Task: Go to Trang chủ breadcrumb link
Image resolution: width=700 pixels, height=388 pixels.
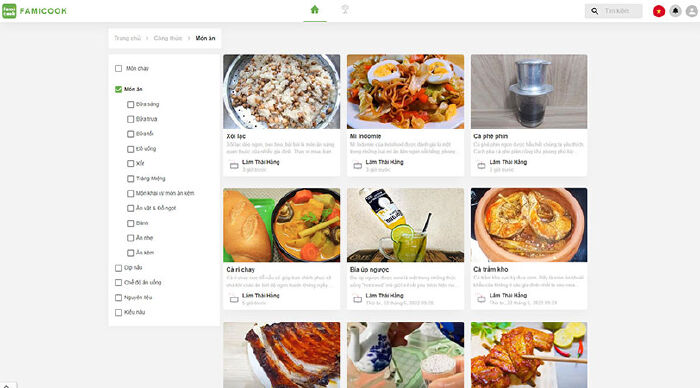Action: point(127,38)
